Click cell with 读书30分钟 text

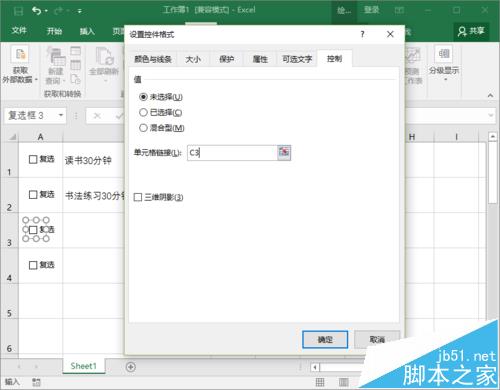[88, 161]
